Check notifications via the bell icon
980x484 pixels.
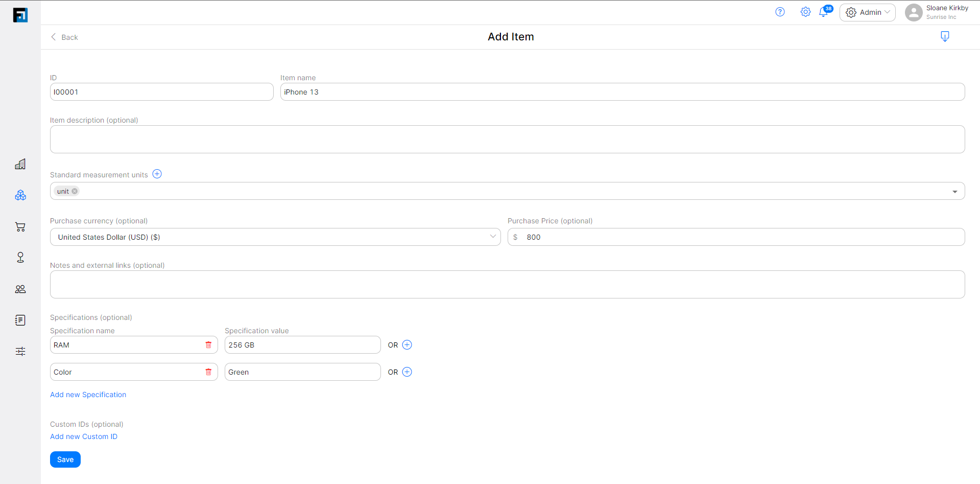(824, 12)
